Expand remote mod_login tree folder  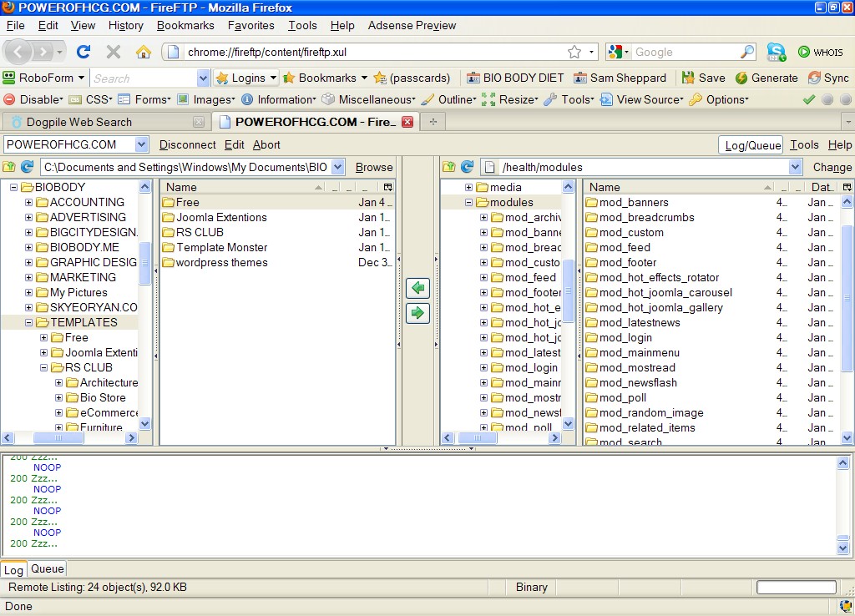(483, 368)
